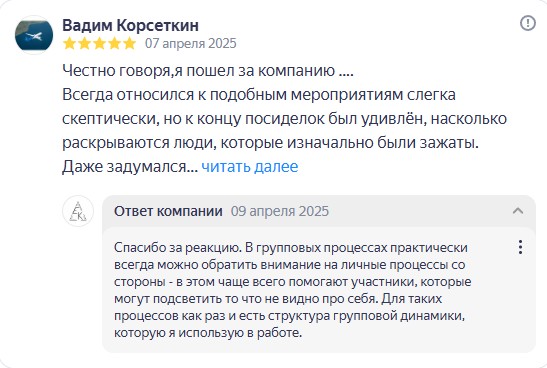Click the review date 07 апреля 2025
Viewport: 547px width, 368px height.
pos(191,44)
